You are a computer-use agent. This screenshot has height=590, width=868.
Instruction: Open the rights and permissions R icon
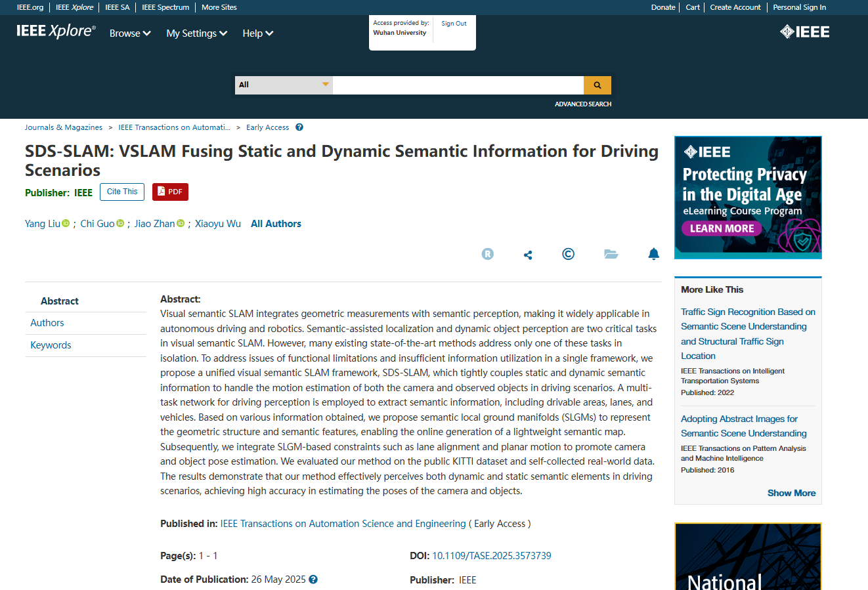487,254
